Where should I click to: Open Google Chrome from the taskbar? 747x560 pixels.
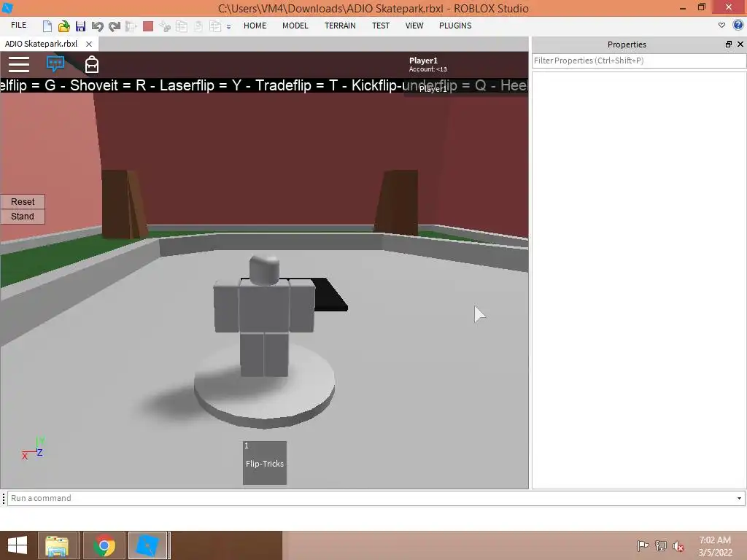104,545
